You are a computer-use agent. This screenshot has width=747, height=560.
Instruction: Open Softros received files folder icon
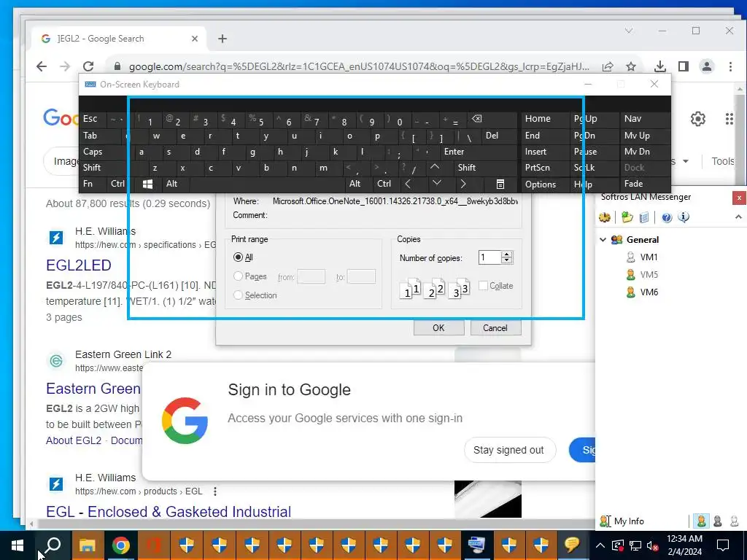627,217
